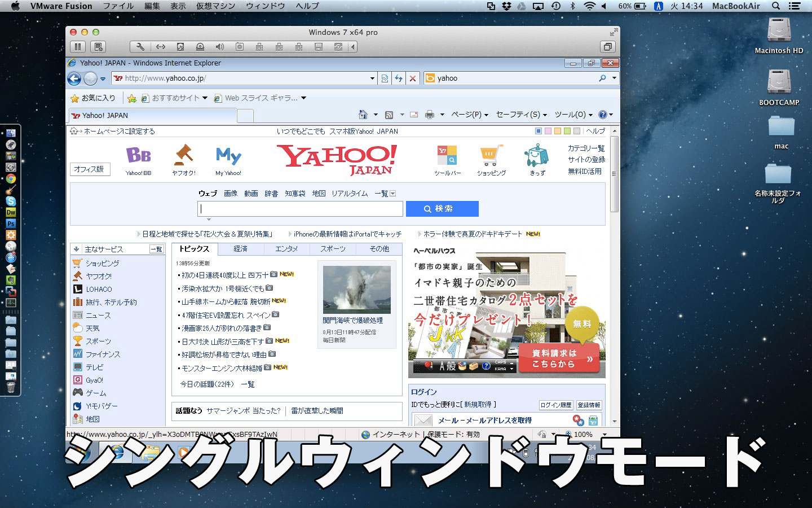Image resolution: width=812 pixels, height=508 pixels.
Task: Click the blue 検索 search button
Action: (x=442, y=209)
